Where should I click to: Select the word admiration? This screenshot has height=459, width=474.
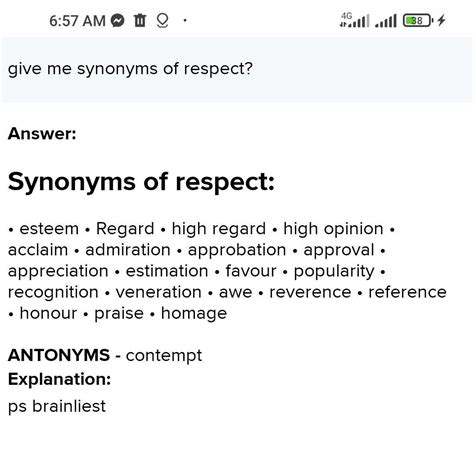coord(128,250)
